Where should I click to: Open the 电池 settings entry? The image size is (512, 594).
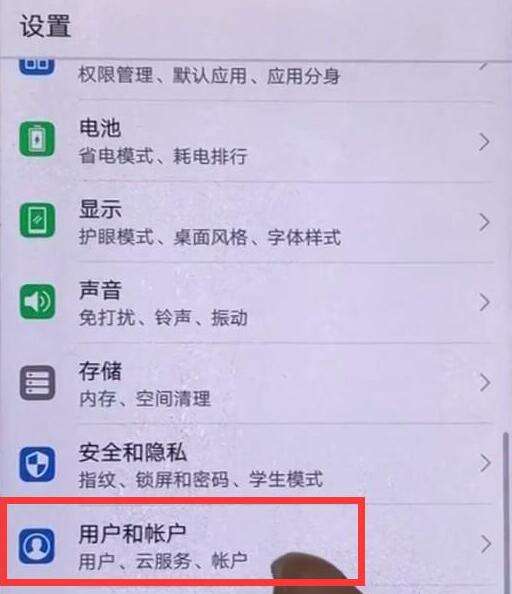[256, 141]
